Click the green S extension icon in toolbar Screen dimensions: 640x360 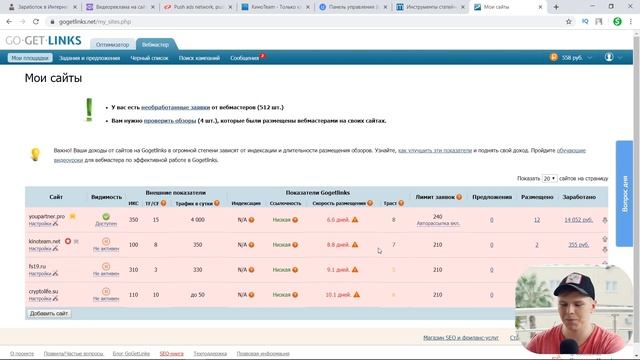[617, 22]
